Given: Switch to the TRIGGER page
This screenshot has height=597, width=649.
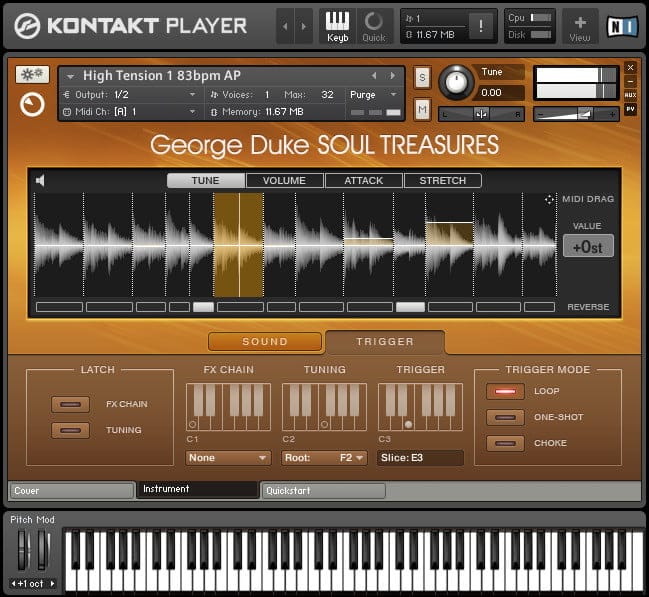Looking at the screenshot, I should [385, 342].
